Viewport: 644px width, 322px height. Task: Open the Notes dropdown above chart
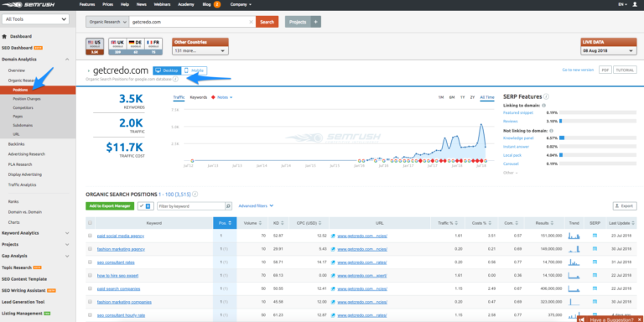225,97
